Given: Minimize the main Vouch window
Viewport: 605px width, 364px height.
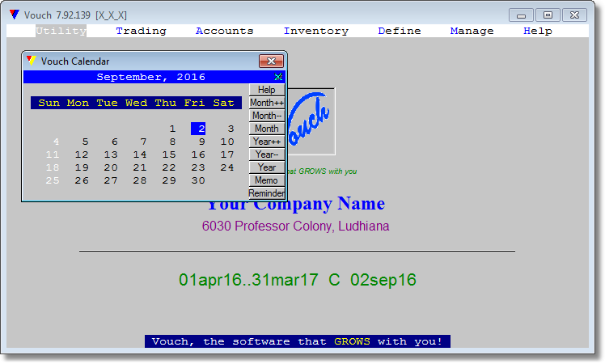Looking at the screenshot, I should tap(521, 15).
